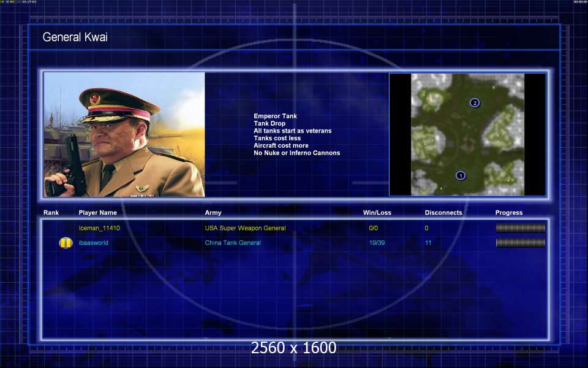Click the Win/Loss column header

[377, 213]
